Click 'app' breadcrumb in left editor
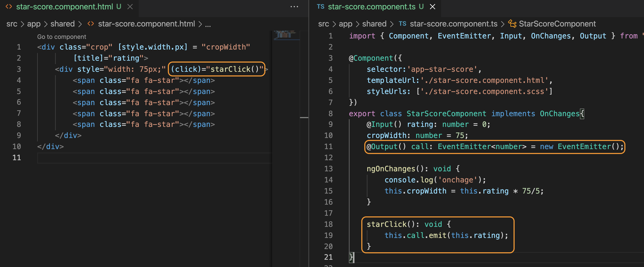The width and height of the screenshot is (644, 267). tap(34, 24)
